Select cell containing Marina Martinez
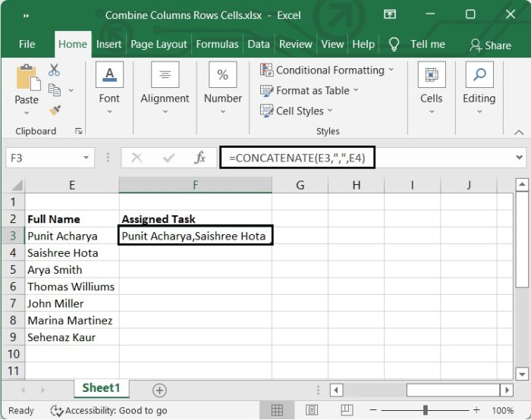 72,320
